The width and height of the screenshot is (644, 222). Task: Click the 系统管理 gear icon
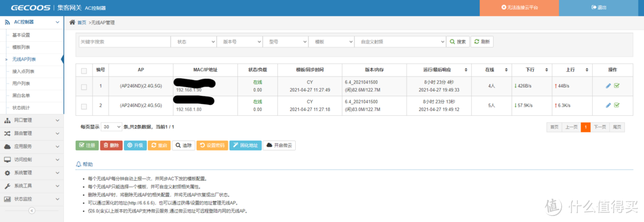[x=7, y=172]
